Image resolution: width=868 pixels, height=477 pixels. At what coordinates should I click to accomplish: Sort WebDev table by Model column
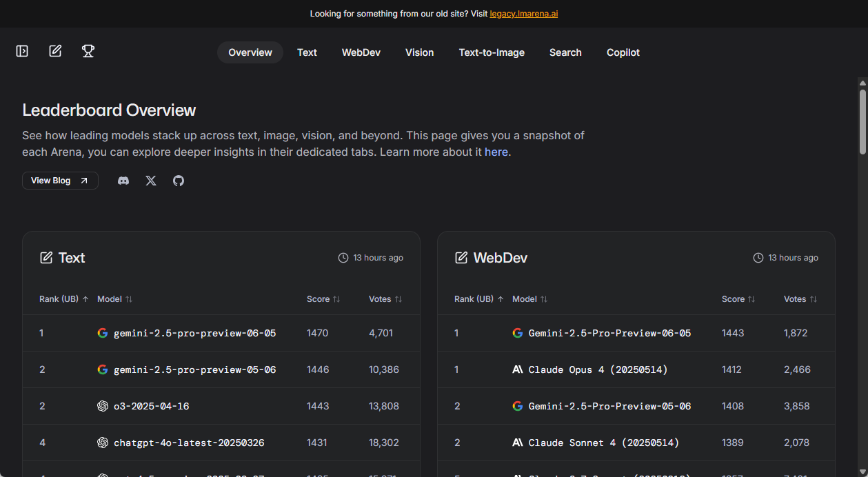tap(529, 299)
